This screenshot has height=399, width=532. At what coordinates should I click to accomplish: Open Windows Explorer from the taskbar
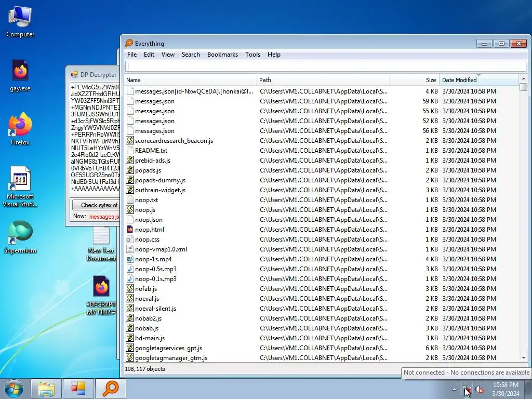pos(46,389)
